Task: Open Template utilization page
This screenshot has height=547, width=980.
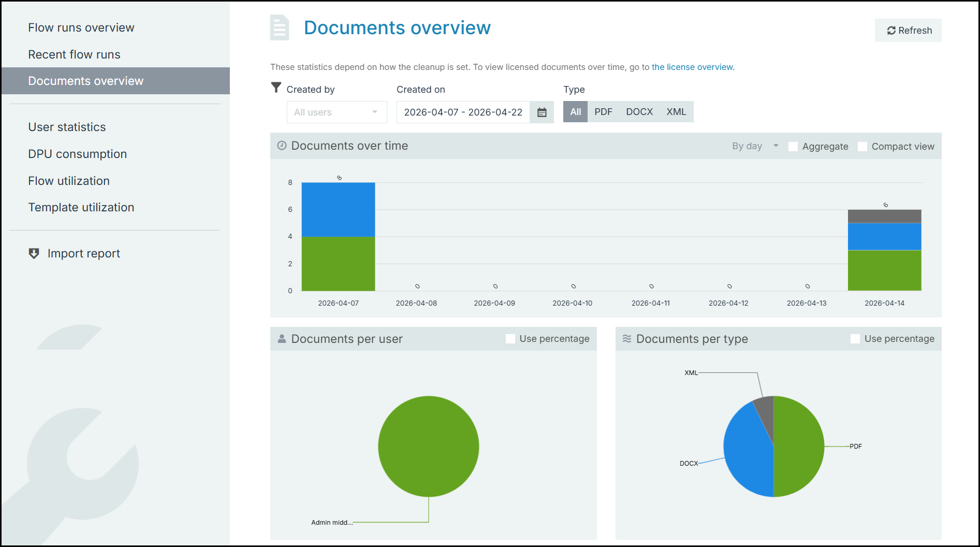Action: tap(81, 207)
